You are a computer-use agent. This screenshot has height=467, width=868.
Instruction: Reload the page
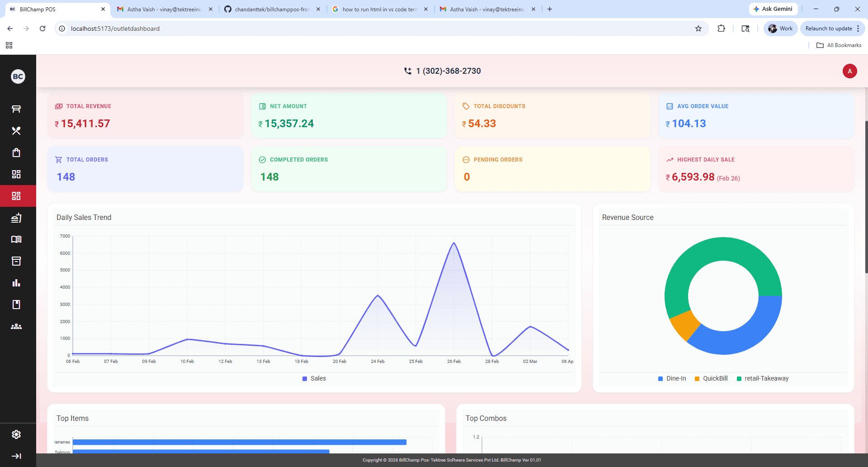(x=42, y=29)
